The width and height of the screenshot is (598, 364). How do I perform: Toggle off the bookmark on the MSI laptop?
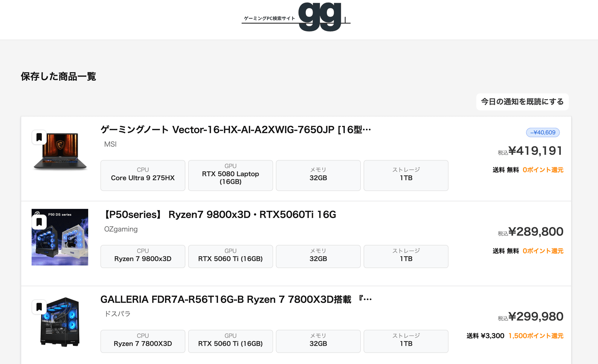[x=39, y=137]
